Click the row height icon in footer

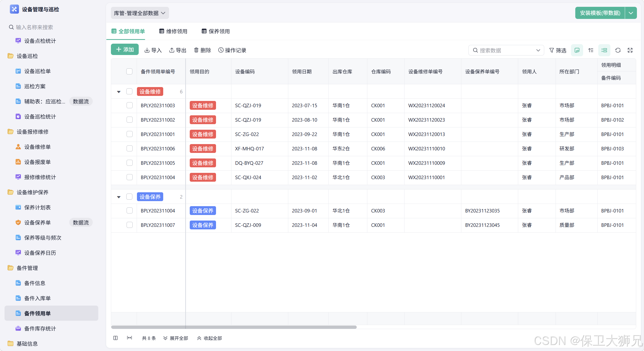115,338
